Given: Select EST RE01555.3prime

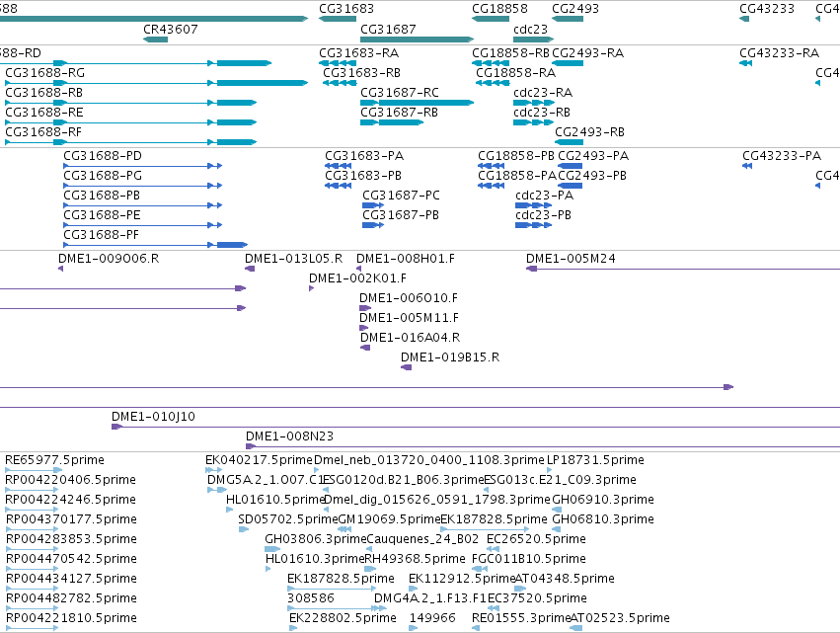Looking at the screenshot, I should point(521,618).
